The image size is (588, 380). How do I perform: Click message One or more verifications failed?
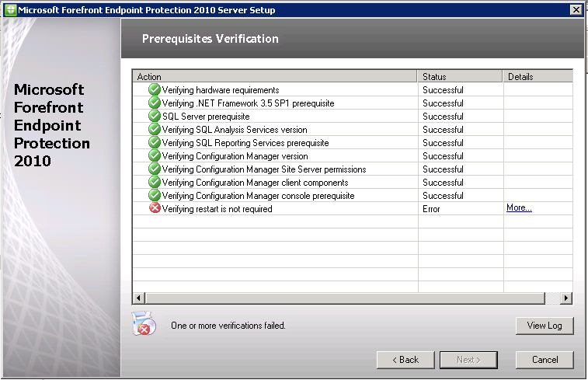(x=228, y=326)
